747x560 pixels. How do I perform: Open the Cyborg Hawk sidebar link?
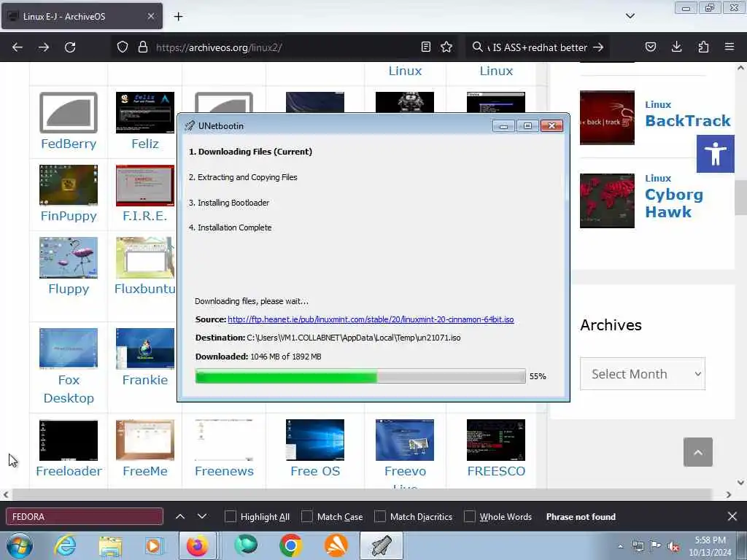(673, 203)
